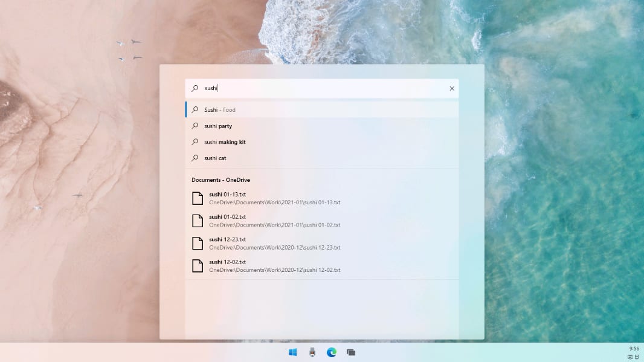
Task: Click the 9:56 clock in system tray
Action: click(x=634, y=349)
